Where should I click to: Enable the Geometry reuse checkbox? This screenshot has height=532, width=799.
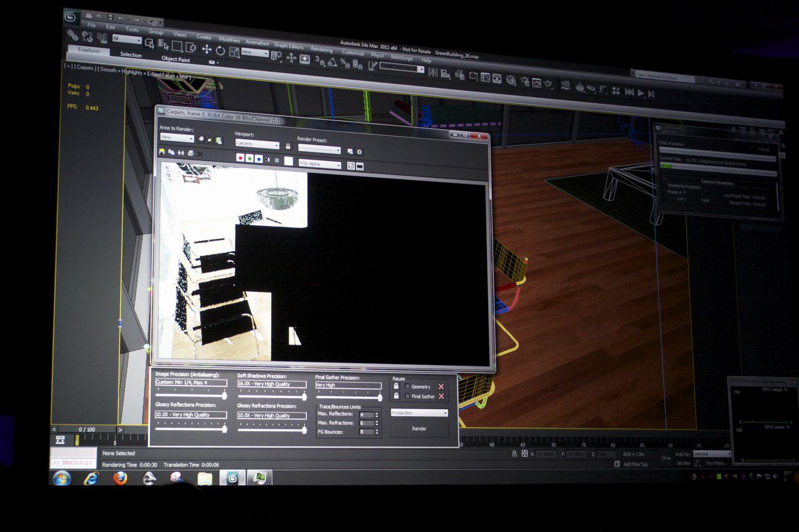pos(407,387)
